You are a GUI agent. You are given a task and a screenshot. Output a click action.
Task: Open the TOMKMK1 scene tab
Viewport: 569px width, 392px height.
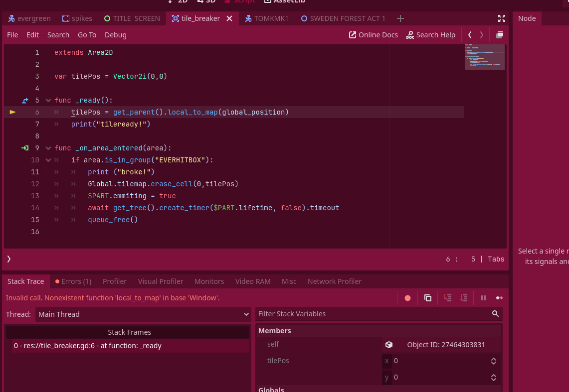pos(267,18)
